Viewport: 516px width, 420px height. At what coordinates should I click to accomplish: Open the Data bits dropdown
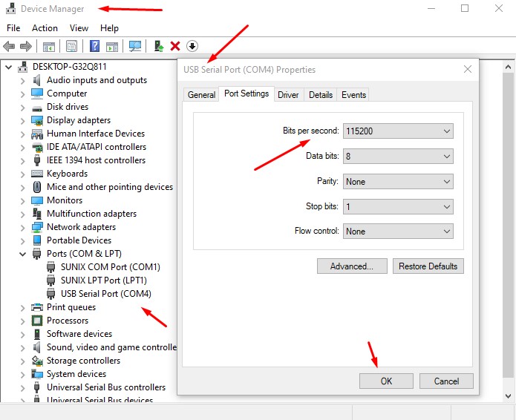pos(398,157)
